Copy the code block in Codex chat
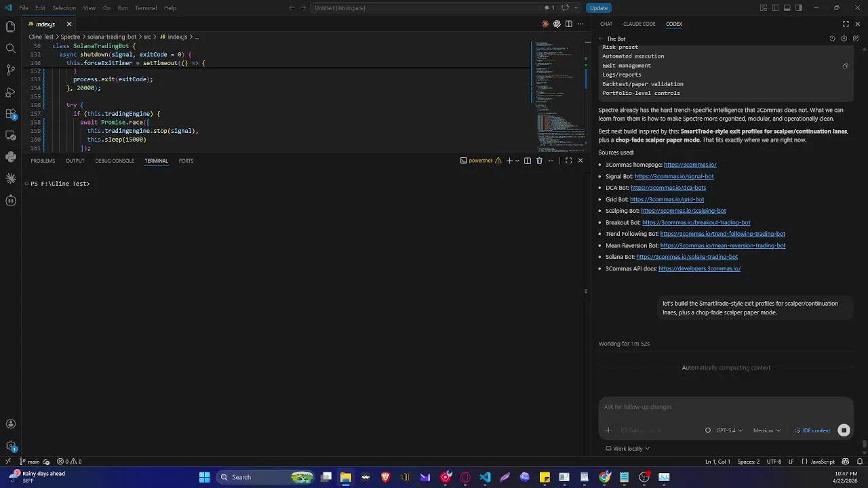The image size is (868, 488). (x=845, y=66)
